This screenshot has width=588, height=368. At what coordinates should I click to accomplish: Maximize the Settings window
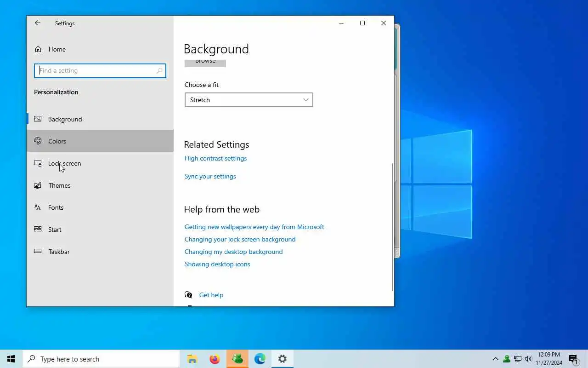pos(362,23)
